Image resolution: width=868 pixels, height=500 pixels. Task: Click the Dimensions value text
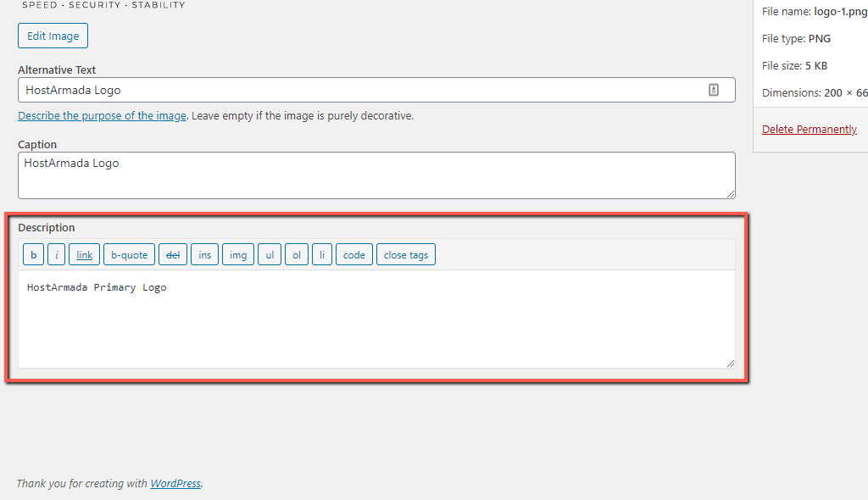pos(845,93)
